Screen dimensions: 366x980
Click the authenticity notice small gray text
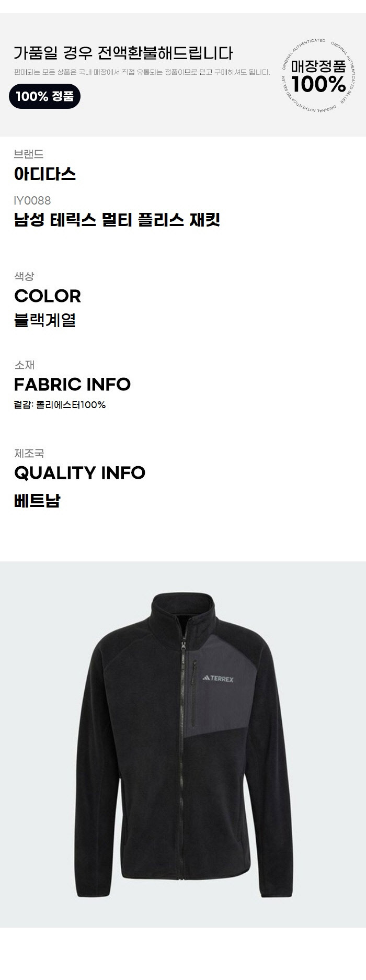pos(142,72)
